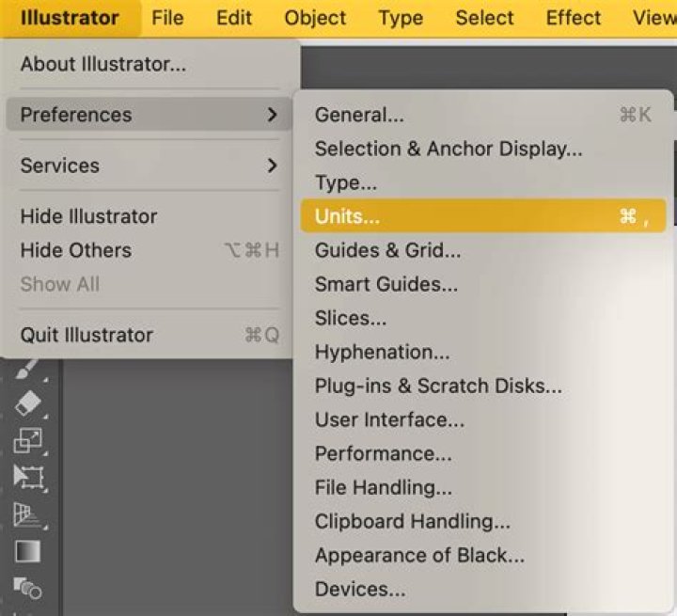Select the Gradient tool

27,551
